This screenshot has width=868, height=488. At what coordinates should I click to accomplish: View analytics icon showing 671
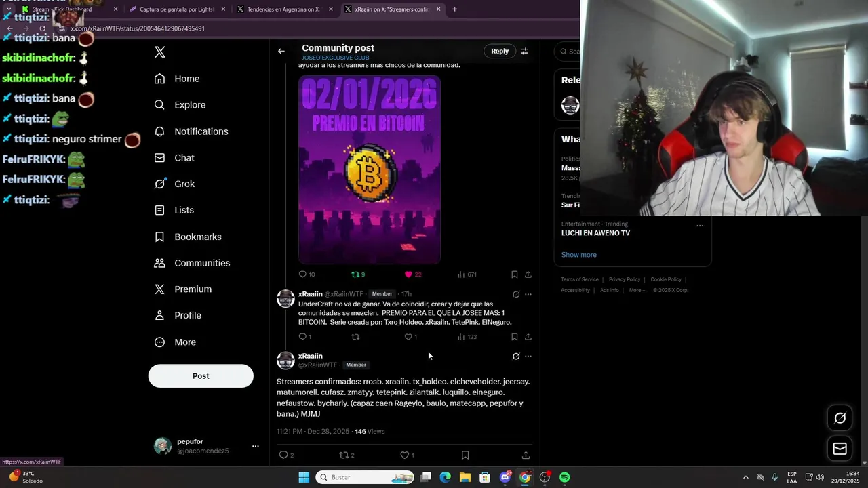click(461, 274)
